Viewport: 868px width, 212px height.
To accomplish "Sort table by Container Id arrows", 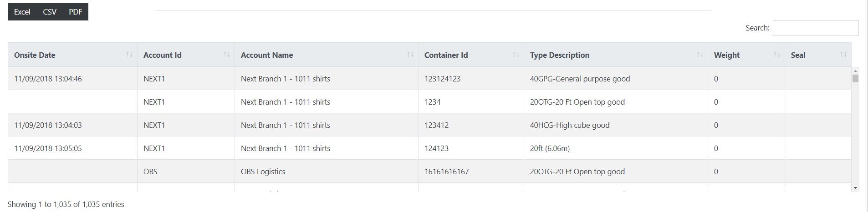I will pyautogui.click(x=516, y=55).
